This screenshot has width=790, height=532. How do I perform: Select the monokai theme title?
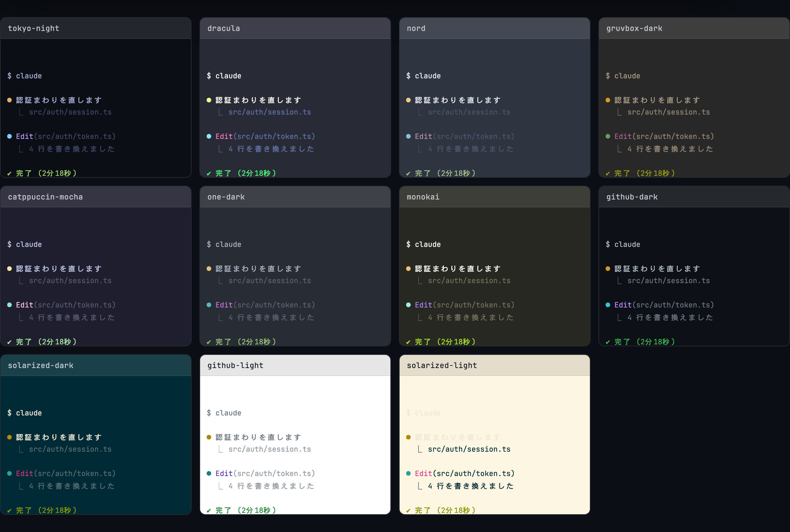coord(423,197)
